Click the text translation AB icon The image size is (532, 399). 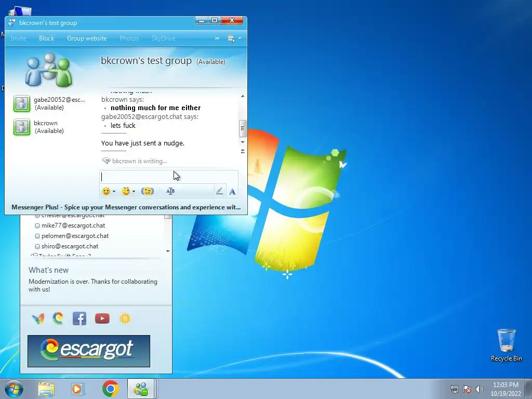170,191
